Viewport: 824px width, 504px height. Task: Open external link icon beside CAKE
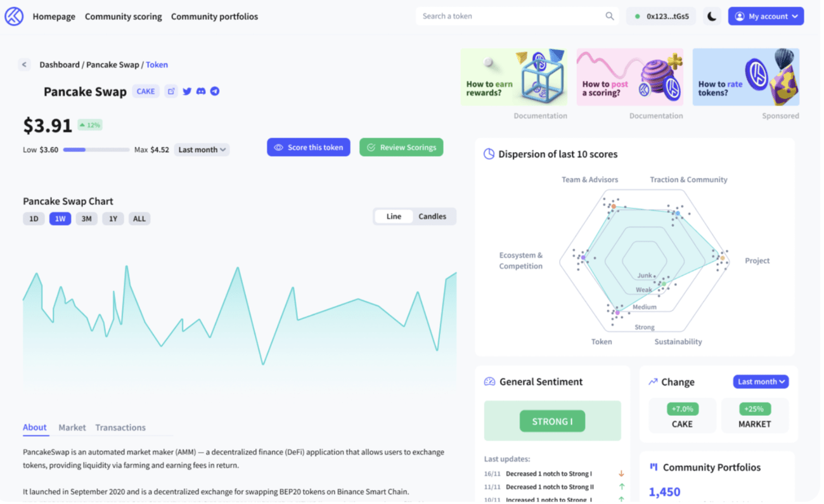(171, 91)
